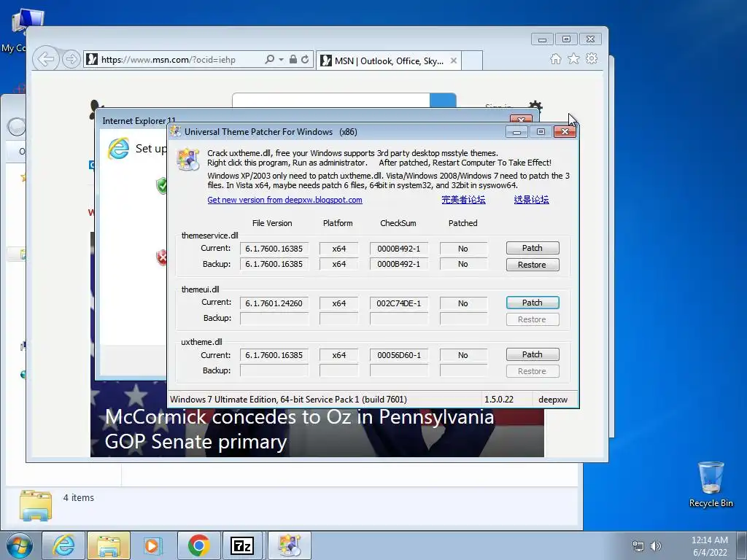
Task: Open MSN page settings gear icon
Action: [535, 105]
